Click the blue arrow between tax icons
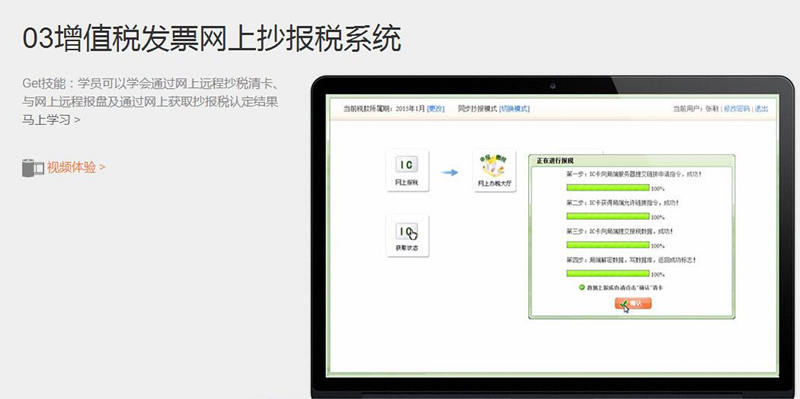The image size is (800, 399). point(449,172)
